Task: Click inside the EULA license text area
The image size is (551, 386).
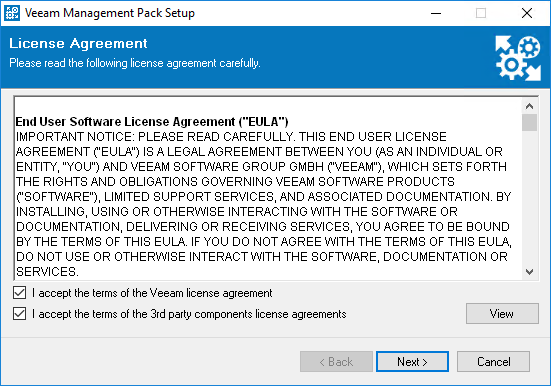Action: 268,188
